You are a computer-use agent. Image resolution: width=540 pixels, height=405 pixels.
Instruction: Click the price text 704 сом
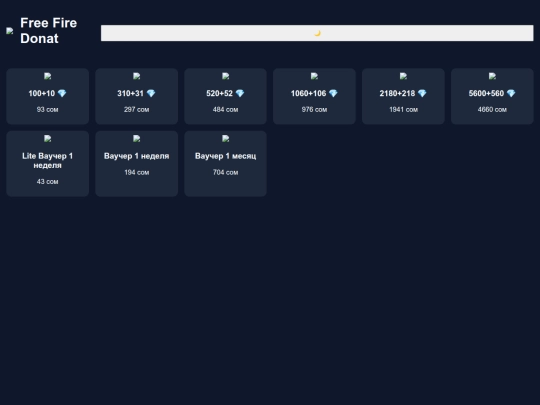click(x=225, y=172)
